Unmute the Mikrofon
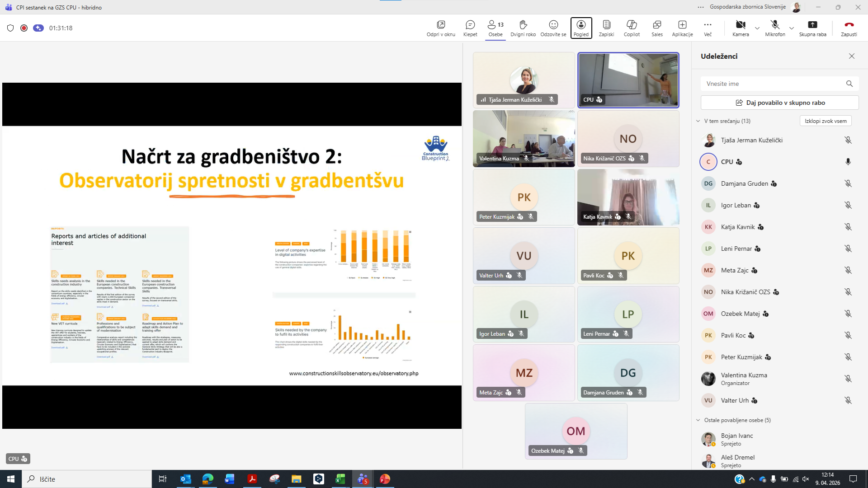Viewport: 868px width, 488px height. 775,28
